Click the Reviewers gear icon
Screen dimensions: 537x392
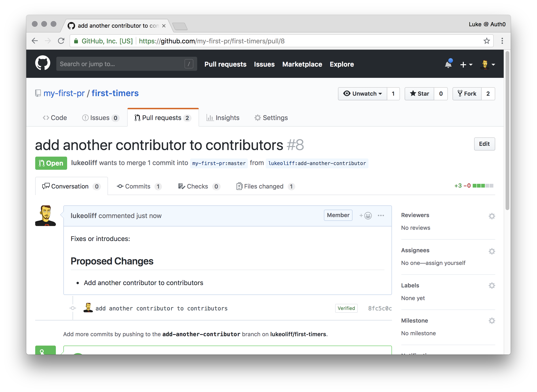click(492, 216)
